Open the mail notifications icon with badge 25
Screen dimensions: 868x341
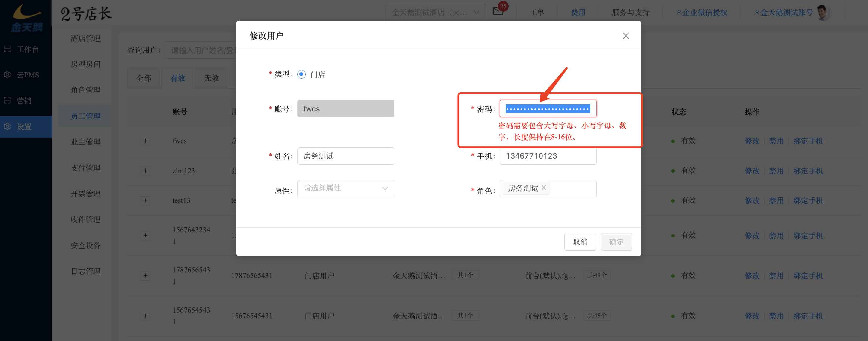(498, 11)
